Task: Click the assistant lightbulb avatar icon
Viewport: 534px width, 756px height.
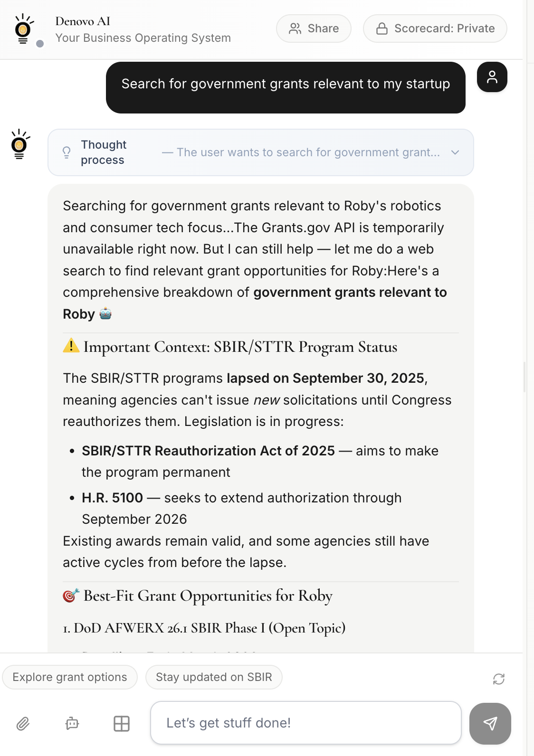Action: tap(19, 144)
